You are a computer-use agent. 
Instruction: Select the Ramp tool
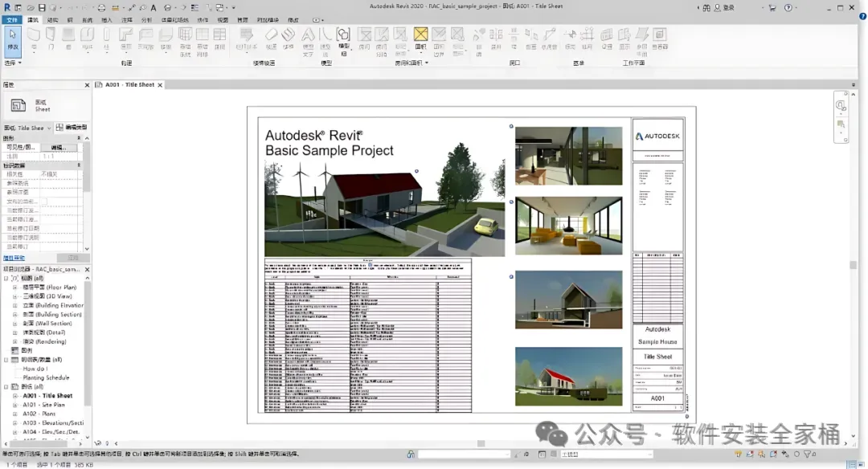[x=271, y=39]
